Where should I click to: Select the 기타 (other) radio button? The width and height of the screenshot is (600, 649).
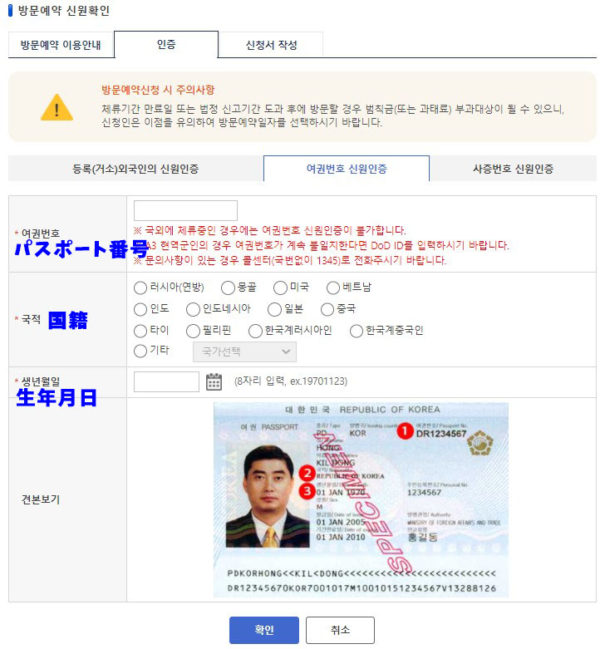pyautogui.click(x=140, y=351)
